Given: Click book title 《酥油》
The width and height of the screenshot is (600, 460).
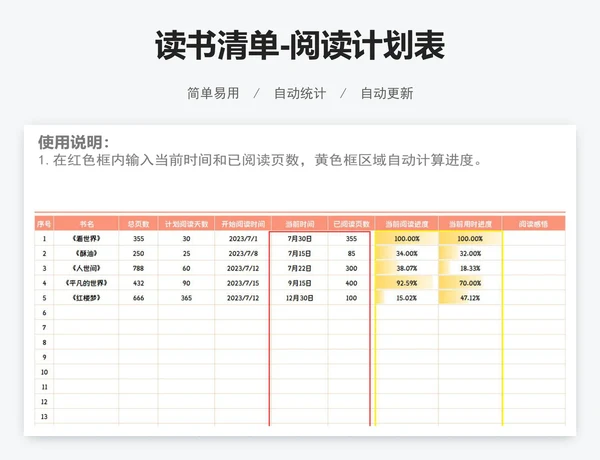Looking at the screenshot, I should pos(86,253).
